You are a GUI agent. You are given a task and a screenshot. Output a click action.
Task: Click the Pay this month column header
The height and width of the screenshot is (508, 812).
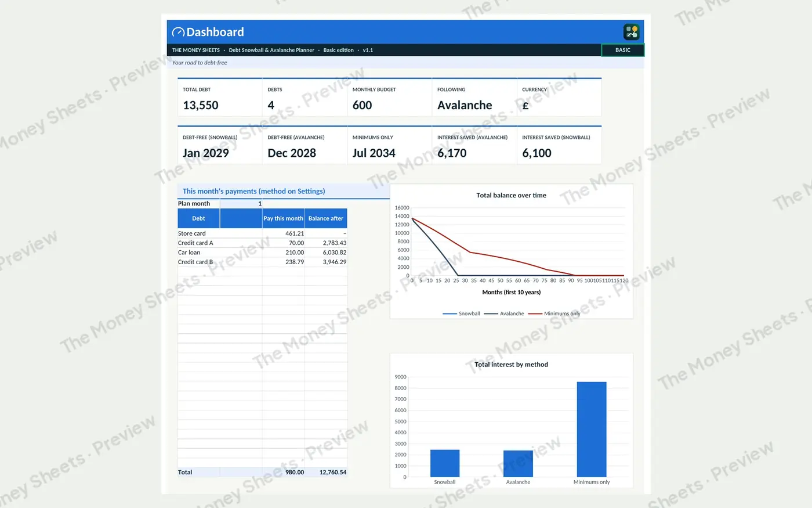click(284, 218)
